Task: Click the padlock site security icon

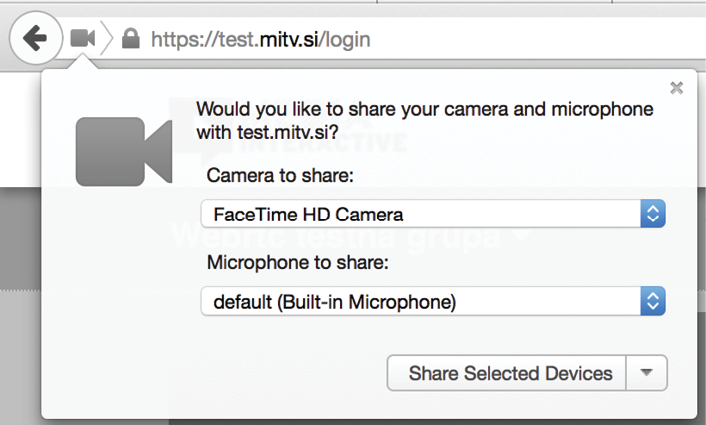Action: coord(130,39)
